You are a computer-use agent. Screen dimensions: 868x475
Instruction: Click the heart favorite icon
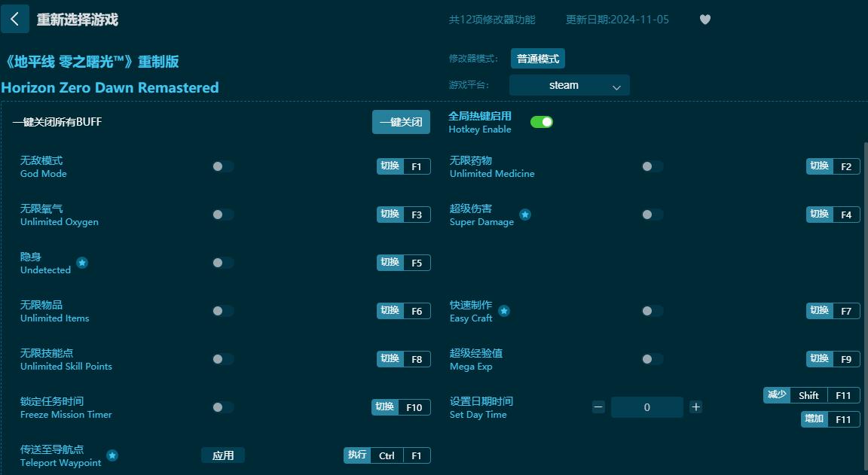(x=704, y=20)
